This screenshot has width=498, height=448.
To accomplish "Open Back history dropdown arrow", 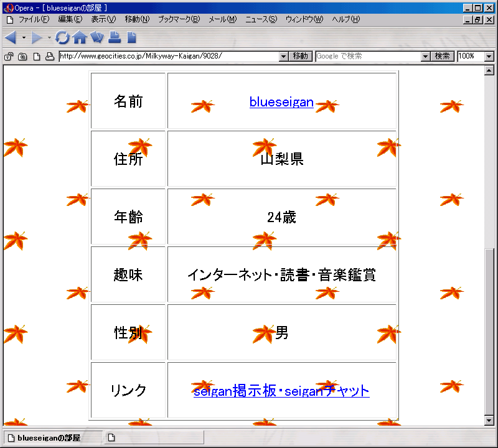I will (x=24, y=38).
